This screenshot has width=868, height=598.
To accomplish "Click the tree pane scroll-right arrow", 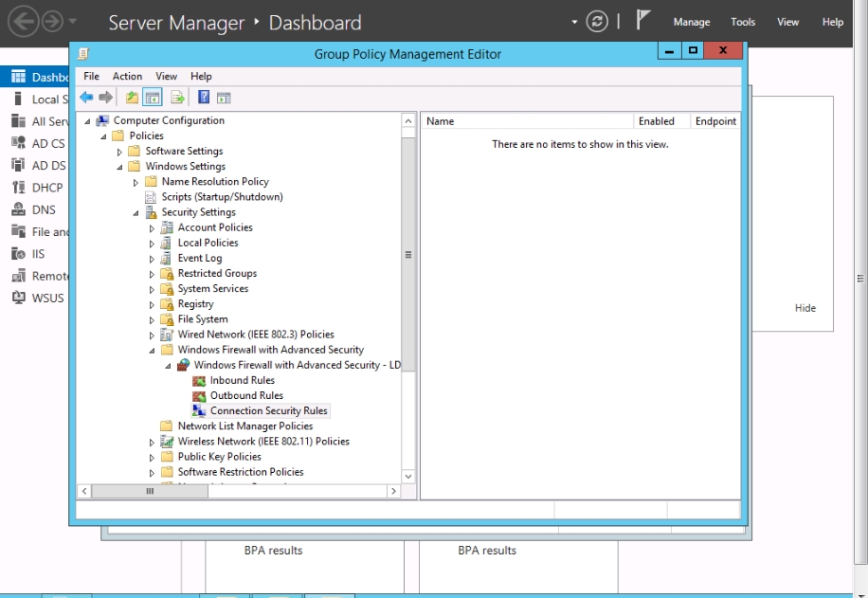I will [393, 491].
